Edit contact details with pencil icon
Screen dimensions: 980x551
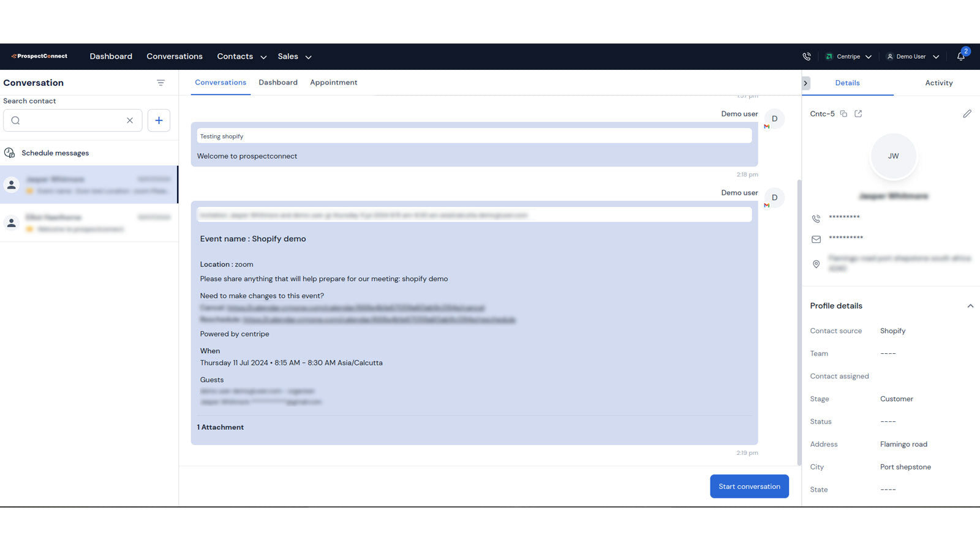[x=967, y=114]
